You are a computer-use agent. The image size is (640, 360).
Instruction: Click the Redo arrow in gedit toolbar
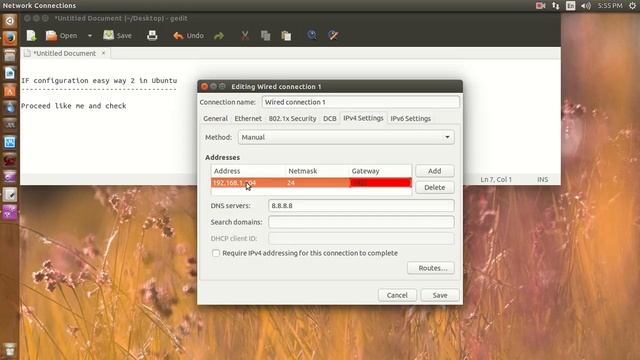coord(219,36)
